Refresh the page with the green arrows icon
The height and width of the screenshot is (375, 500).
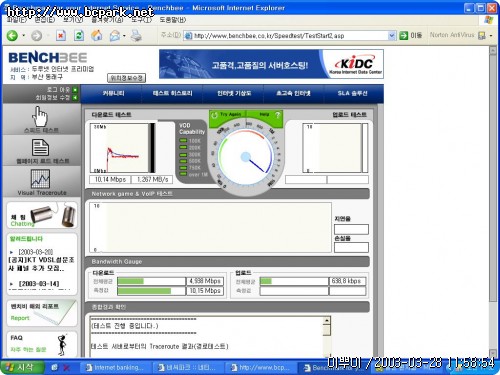point(79,35)
